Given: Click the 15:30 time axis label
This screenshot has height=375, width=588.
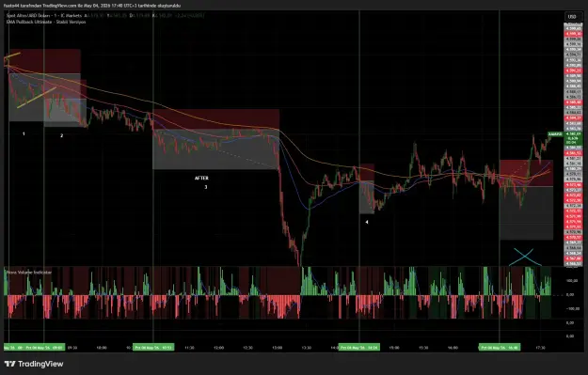Looking at the screenshot, I should 423,348.
